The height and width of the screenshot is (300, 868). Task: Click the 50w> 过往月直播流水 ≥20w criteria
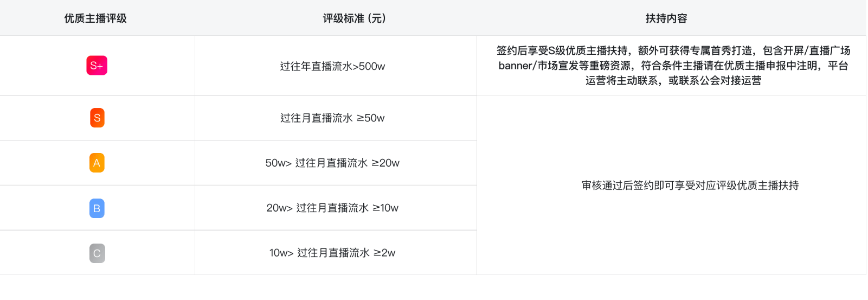[x=332, y=163]
